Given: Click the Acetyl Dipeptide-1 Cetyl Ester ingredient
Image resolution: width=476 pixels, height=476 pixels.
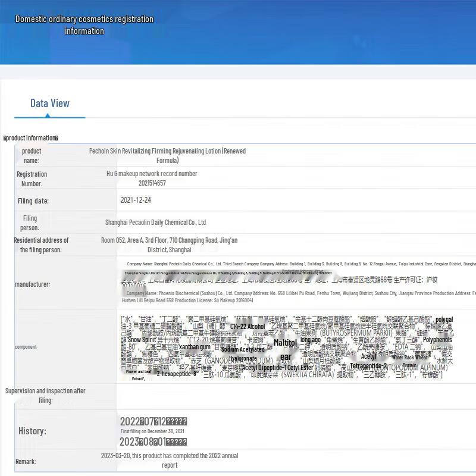Looking at the screenshot, I should click(x=277, y=368).
